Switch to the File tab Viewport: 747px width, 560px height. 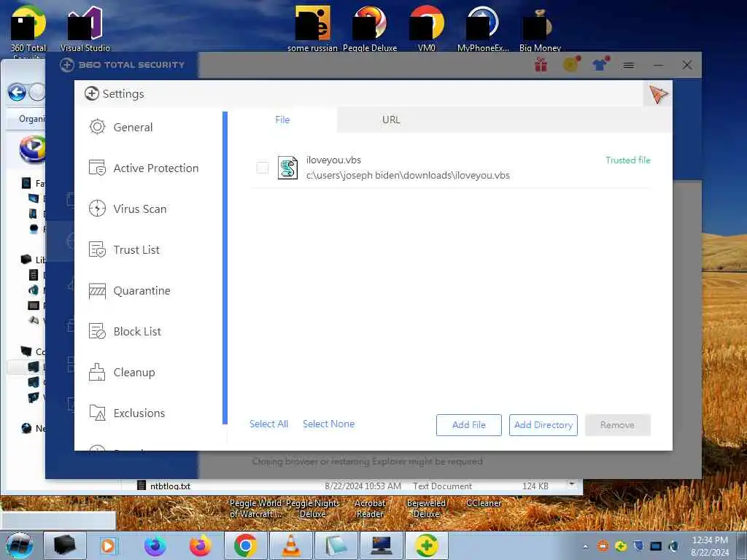(282, 120)
